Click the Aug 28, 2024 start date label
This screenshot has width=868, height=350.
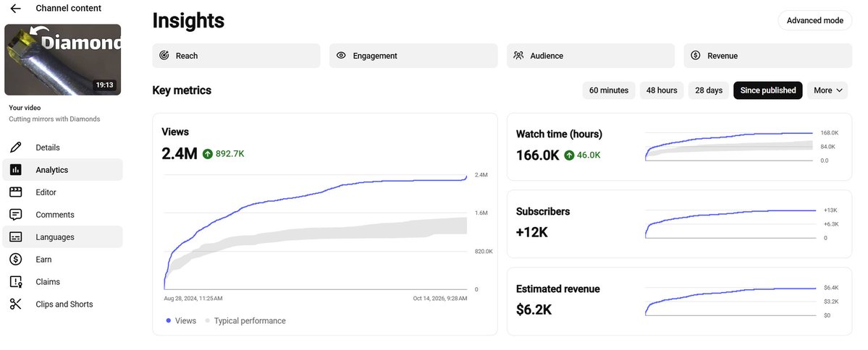[x=193, y=299]
